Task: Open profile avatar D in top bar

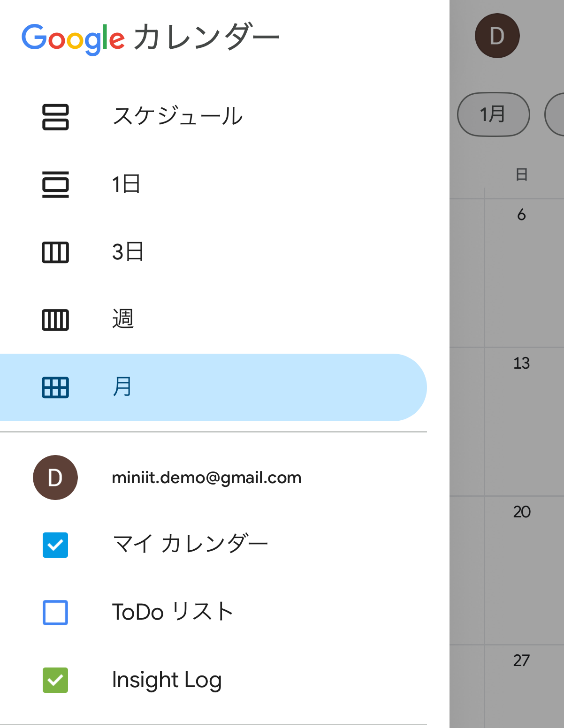Action: tap(497, 36)
